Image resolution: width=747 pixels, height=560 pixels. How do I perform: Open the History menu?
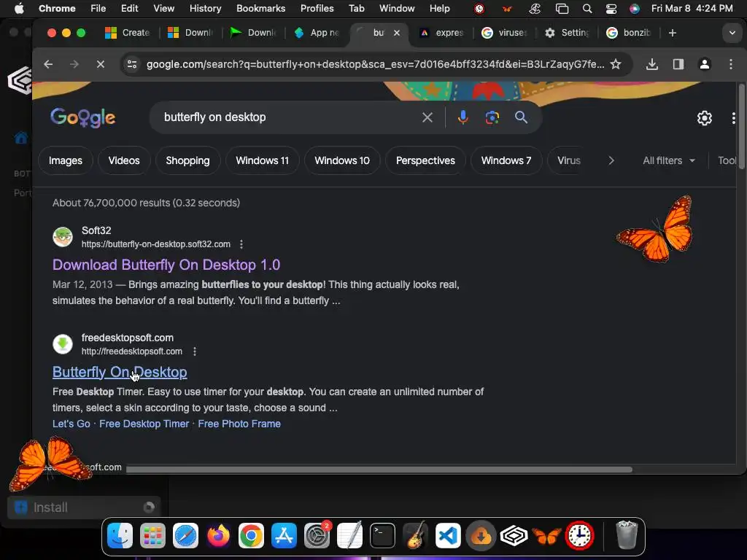[x=205, y=9]
